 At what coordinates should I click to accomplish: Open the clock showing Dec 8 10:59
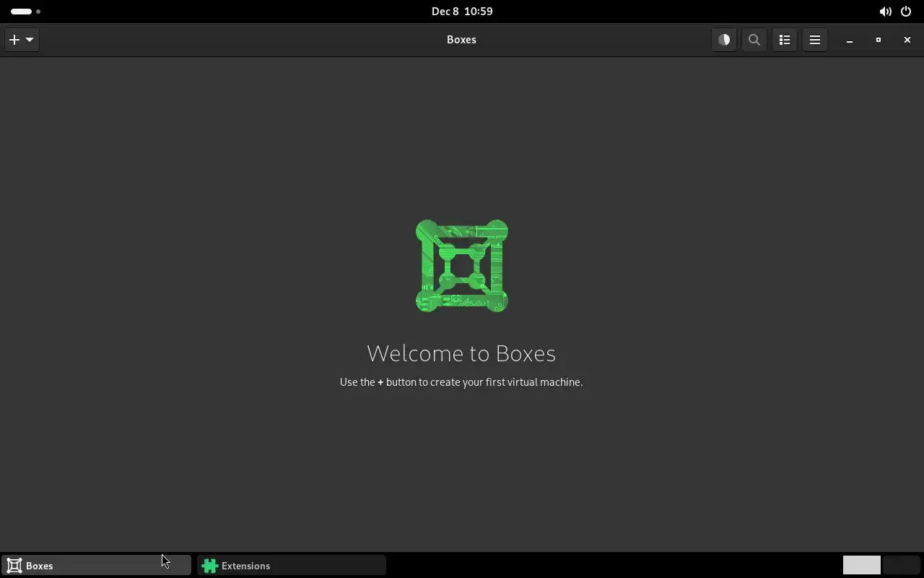(x=462, y=12)
